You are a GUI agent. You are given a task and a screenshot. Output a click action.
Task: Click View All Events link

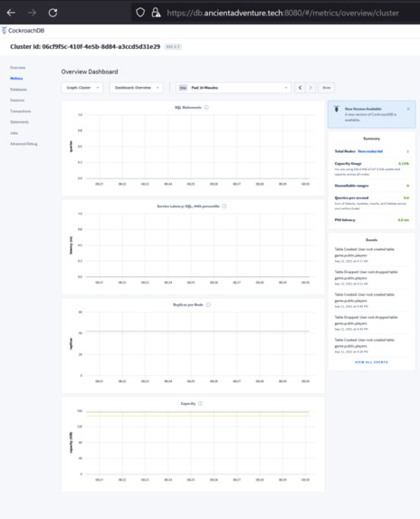pyautogui.click(x=371, y=362)
